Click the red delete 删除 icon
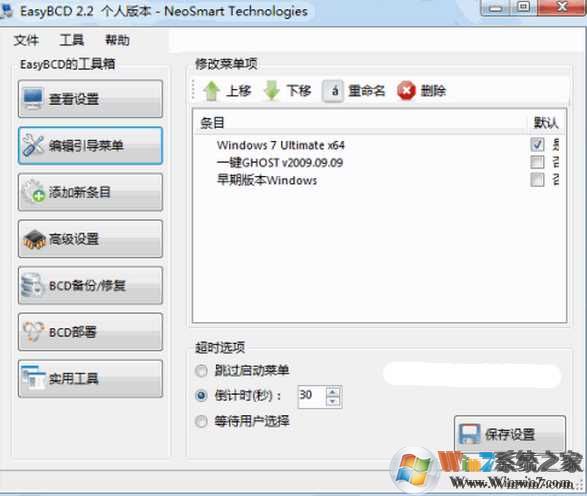This screenshot has height=496, width=587. 406,91
